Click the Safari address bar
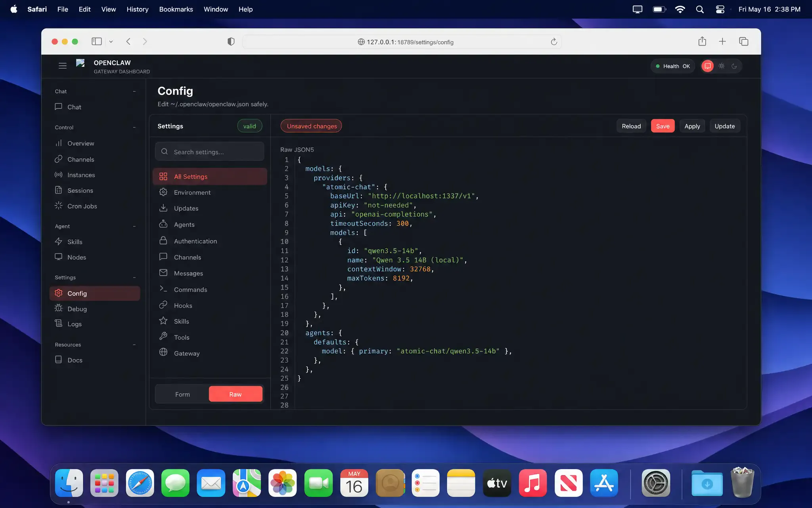812x508 pixels. point(402,42)
